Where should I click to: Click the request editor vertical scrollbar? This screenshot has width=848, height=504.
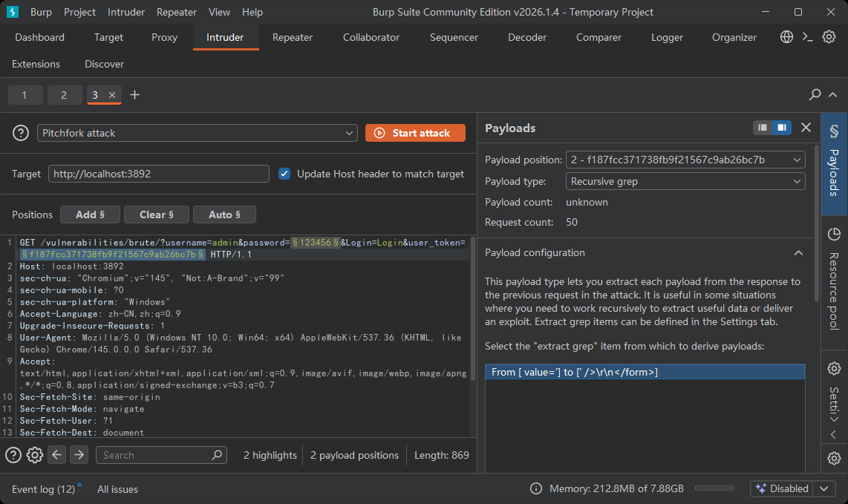[x=473, y=308]
